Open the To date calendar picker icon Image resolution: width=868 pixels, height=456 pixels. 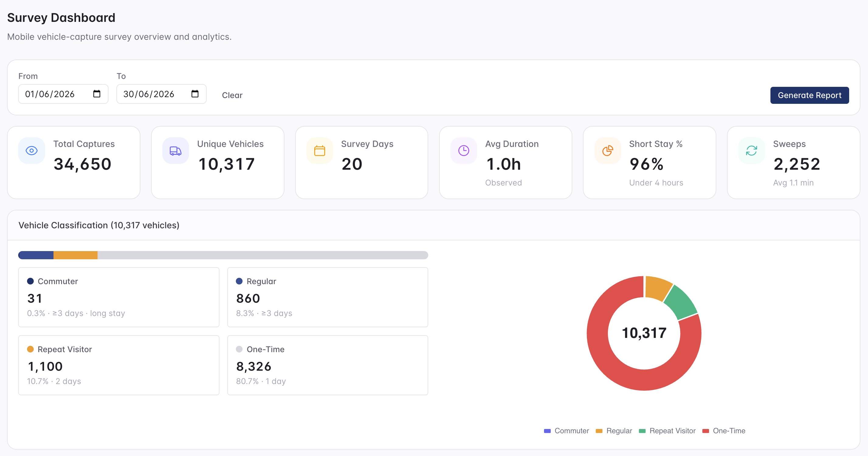coord(195,94)
